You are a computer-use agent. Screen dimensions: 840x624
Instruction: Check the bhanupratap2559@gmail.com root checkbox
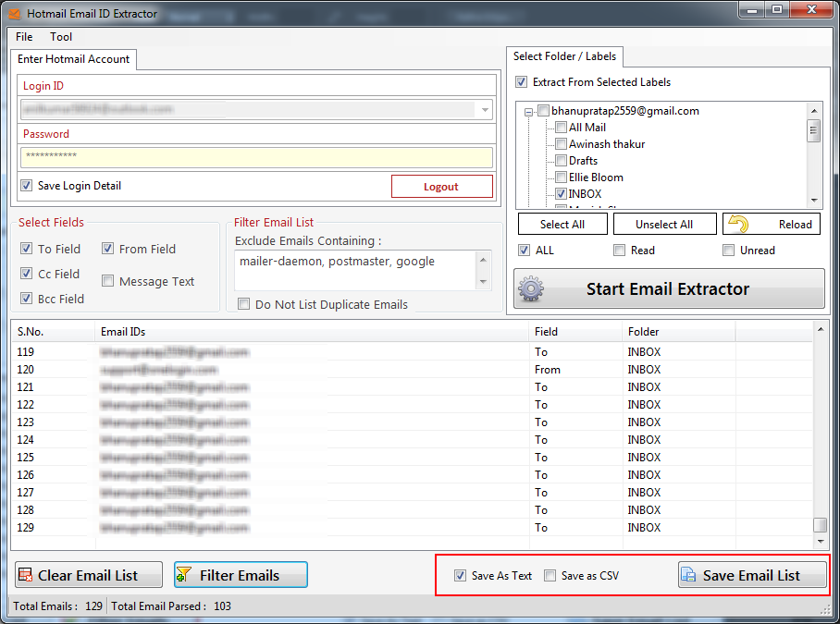click(544, 111)
